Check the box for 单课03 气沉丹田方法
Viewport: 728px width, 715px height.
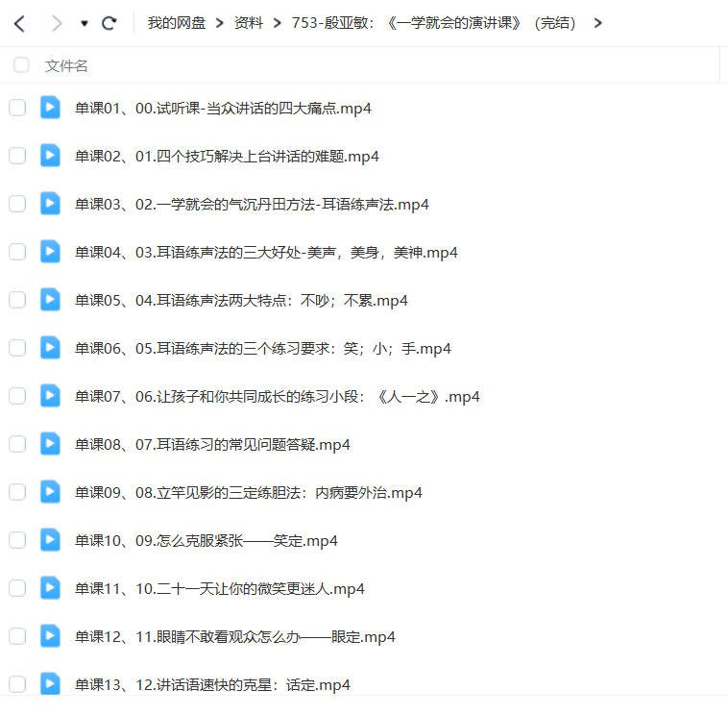click(x=17, y=204)
